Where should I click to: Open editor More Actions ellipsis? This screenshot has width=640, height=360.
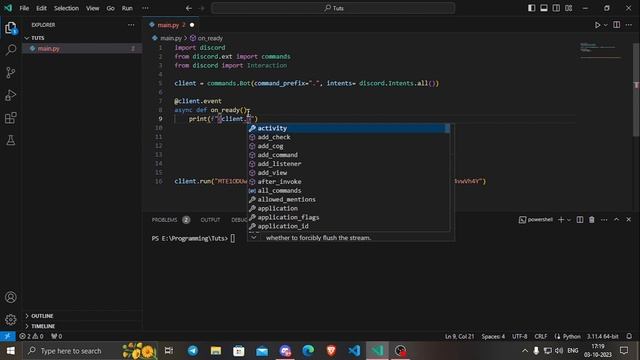(x=629, y=25)
